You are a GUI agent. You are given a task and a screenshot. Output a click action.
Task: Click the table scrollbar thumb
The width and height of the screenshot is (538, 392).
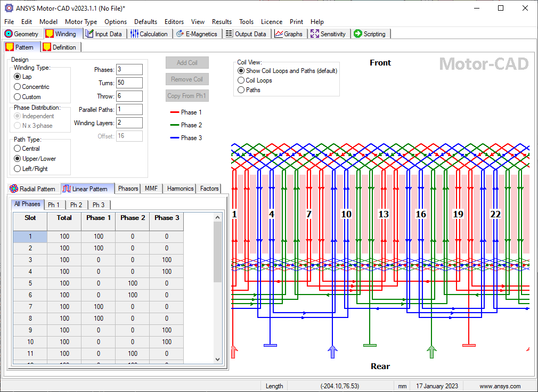click(x=217, y=252)
